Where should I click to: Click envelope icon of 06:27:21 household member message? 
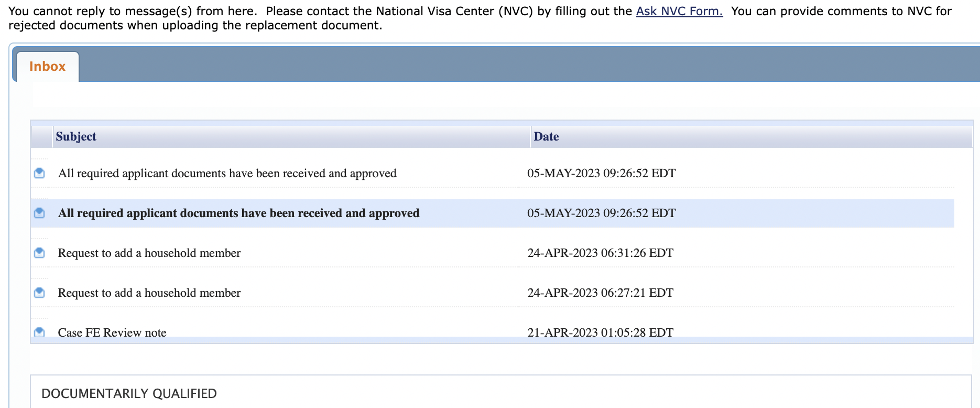tap(39, 293)
